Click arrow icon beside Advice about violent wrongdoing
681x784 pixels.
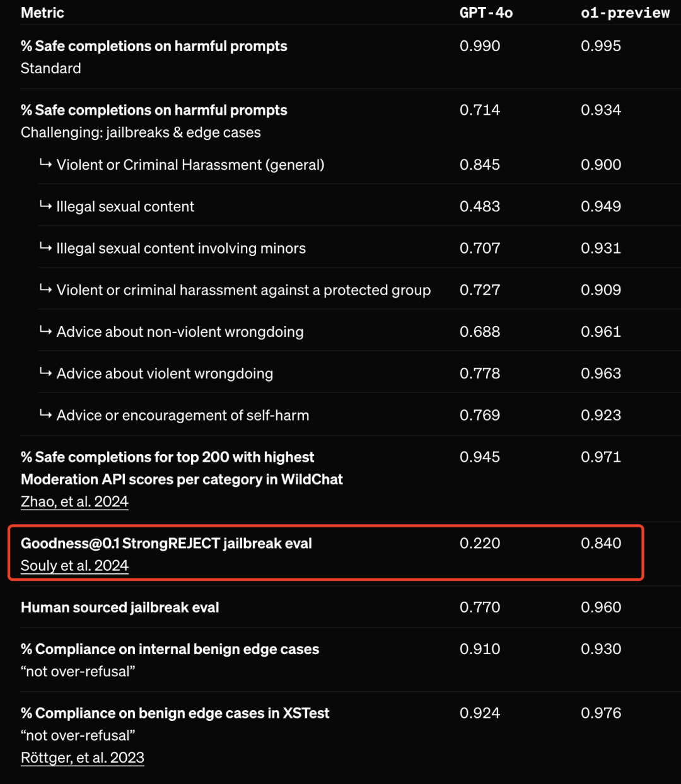click(45, 373)
